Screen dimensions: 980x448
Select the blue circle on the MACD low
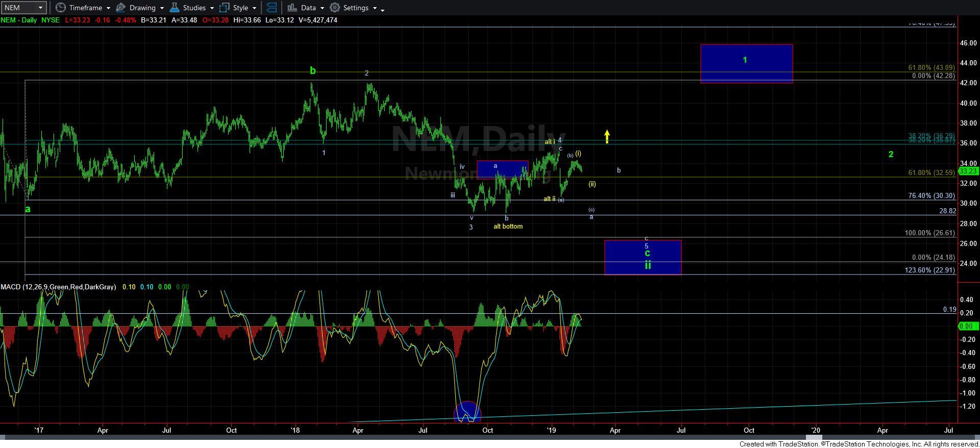(467, 412)
